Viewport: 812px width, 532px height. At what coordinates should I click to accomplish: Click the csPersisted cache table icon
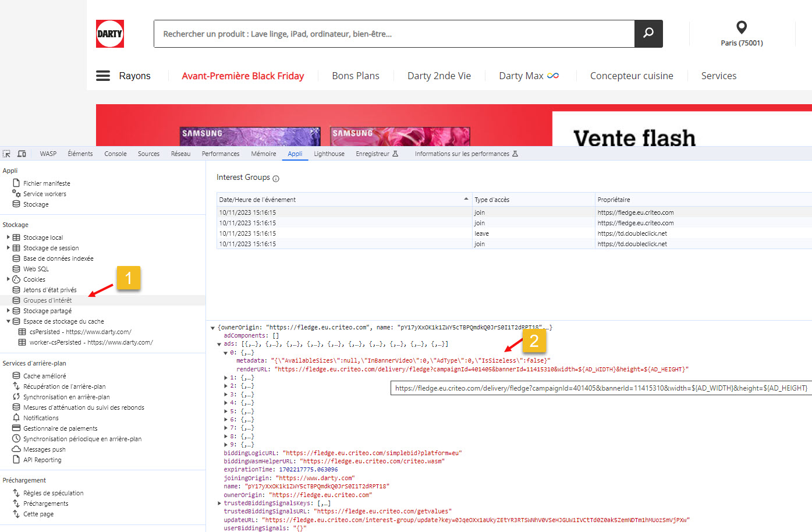22,332
